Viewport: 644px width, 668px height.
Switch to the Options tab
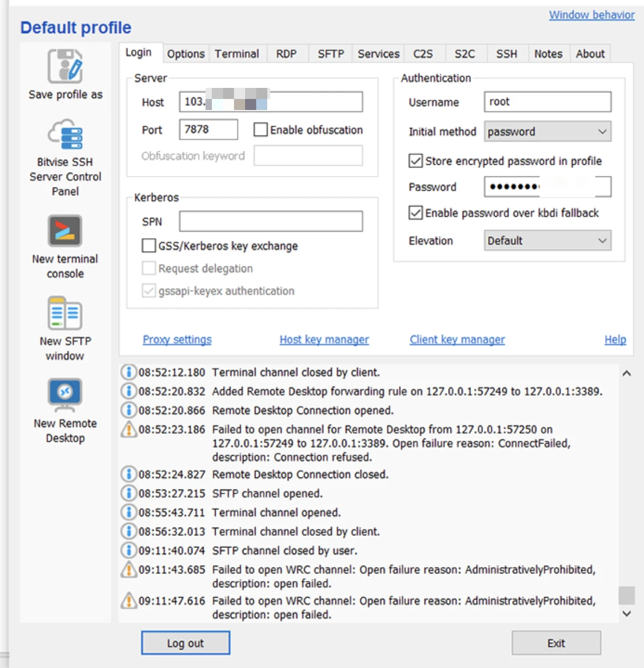tap(186, 54)
